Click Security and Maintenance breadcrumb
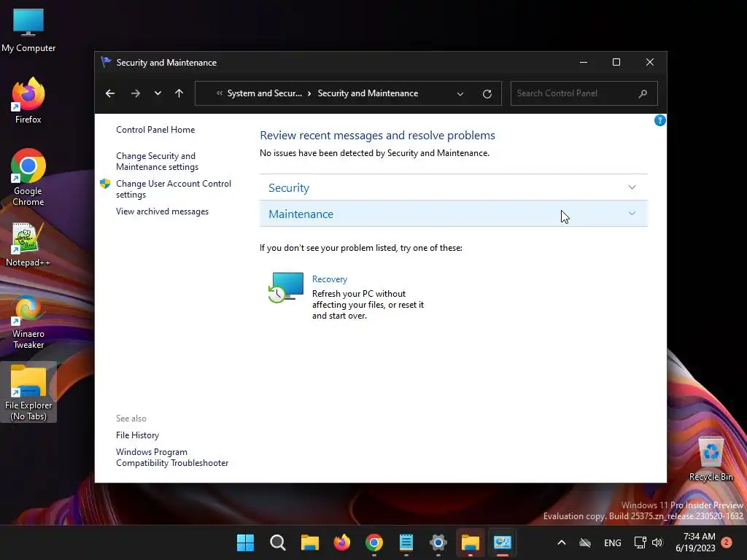 368,93
